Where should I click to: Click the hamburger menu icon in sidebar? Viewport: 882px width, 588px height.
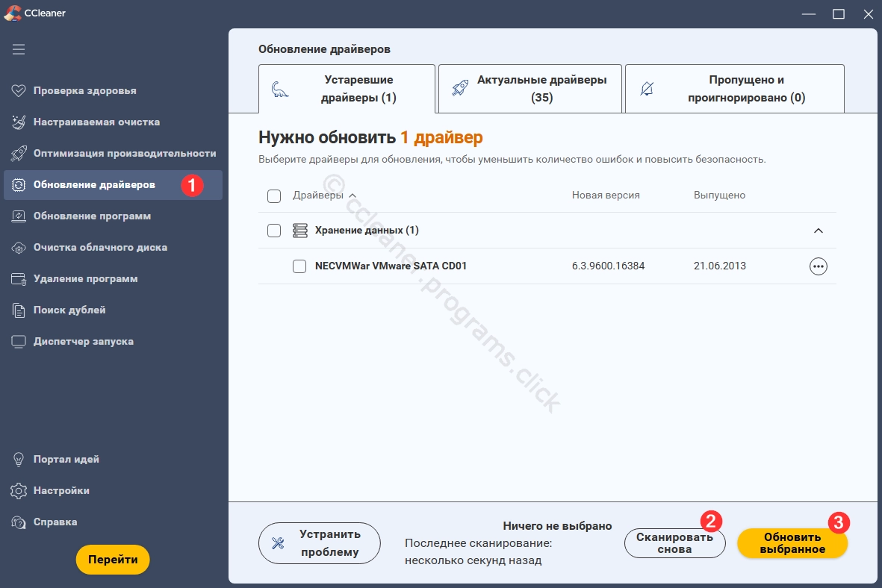19,49
